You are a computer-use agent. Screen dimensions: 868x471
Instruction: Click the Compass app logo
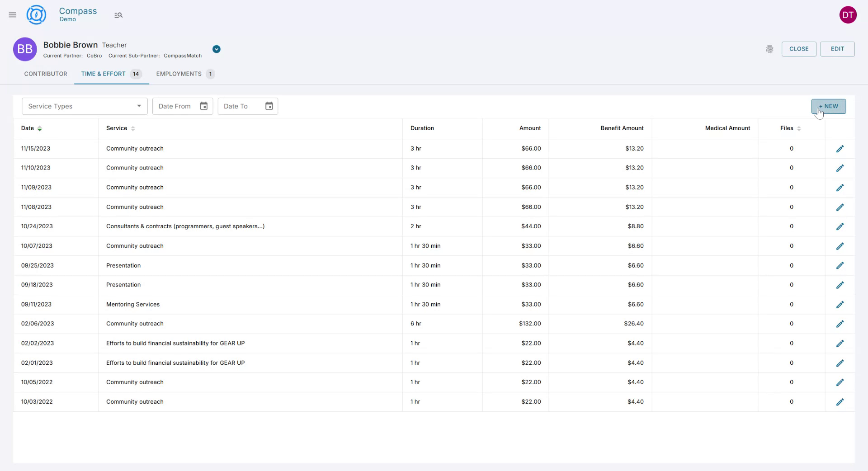36,14
